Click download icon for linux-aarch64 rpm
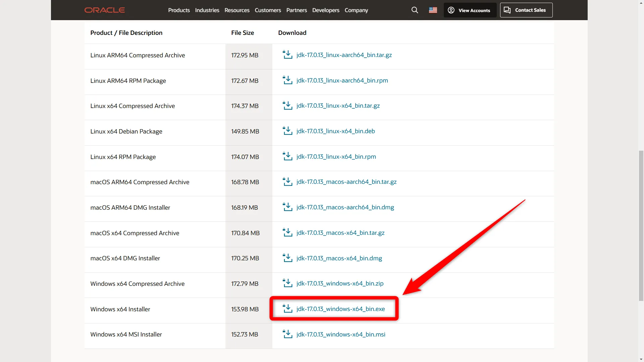The image size is (644, 362). [287, 80]
